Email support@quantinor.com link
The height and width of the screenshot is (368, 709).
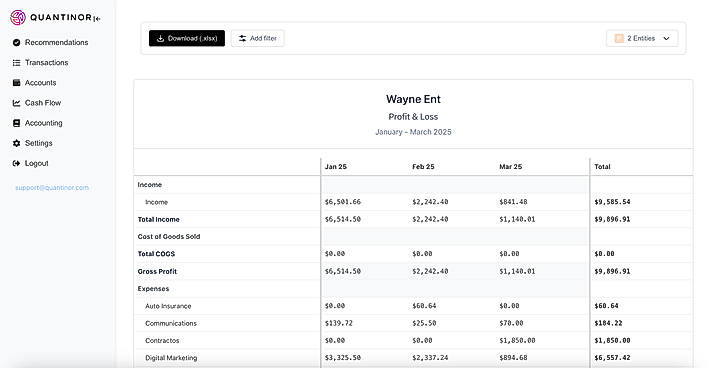click(52, 188)
